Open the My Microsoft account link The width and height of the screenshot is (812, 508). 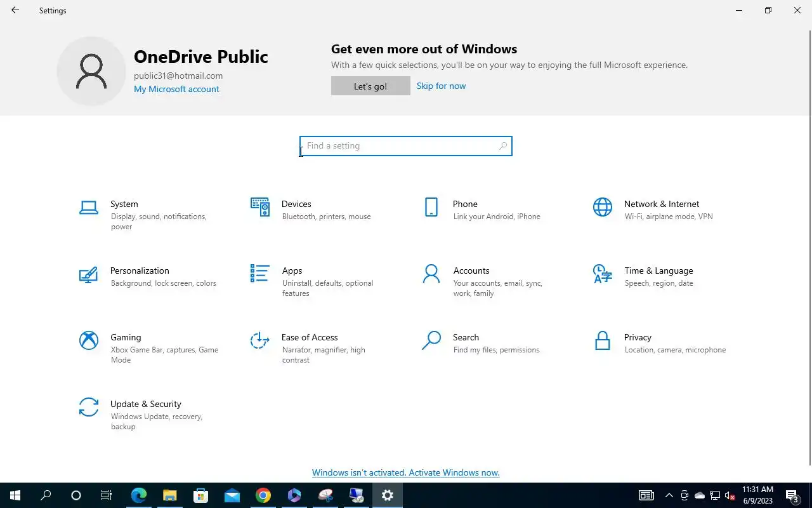click(x=176, y=89)
